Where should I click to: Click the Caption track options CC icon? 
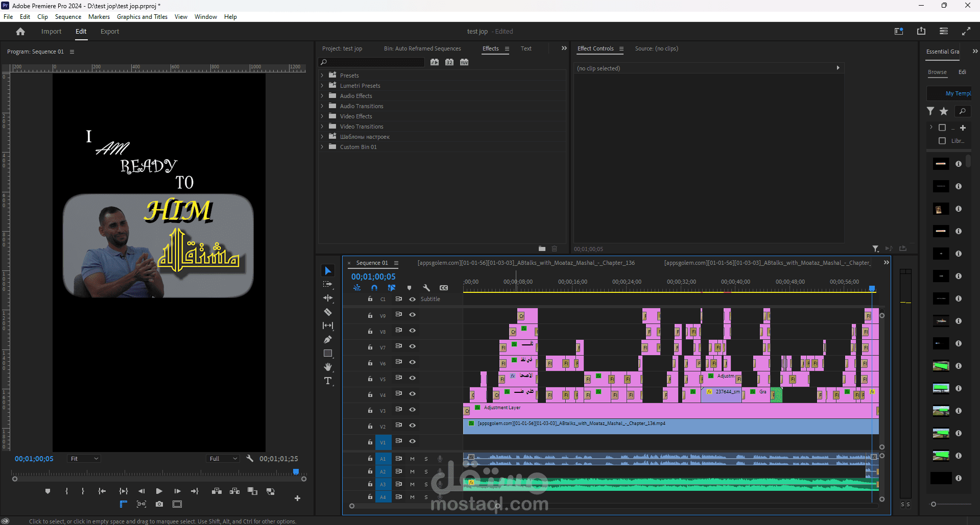coord(444,288)
